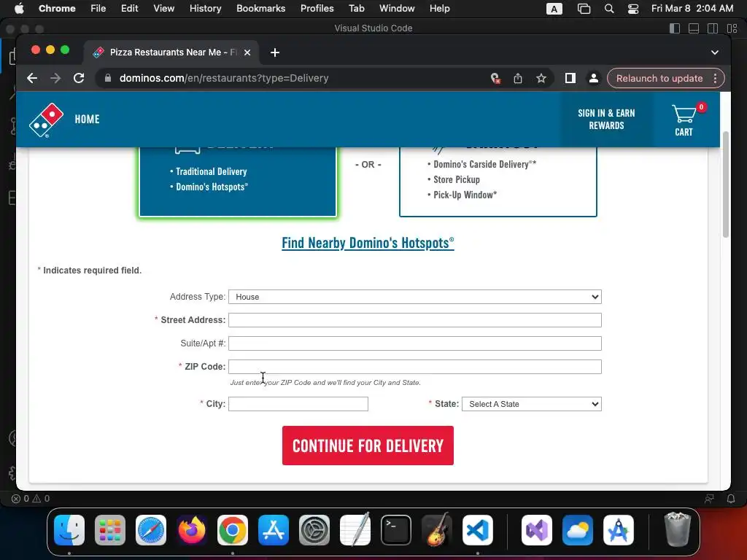The width and height of the screenshot is (747, 560).
Task: Bookmark page with the star icon
Action: [541, 78]
